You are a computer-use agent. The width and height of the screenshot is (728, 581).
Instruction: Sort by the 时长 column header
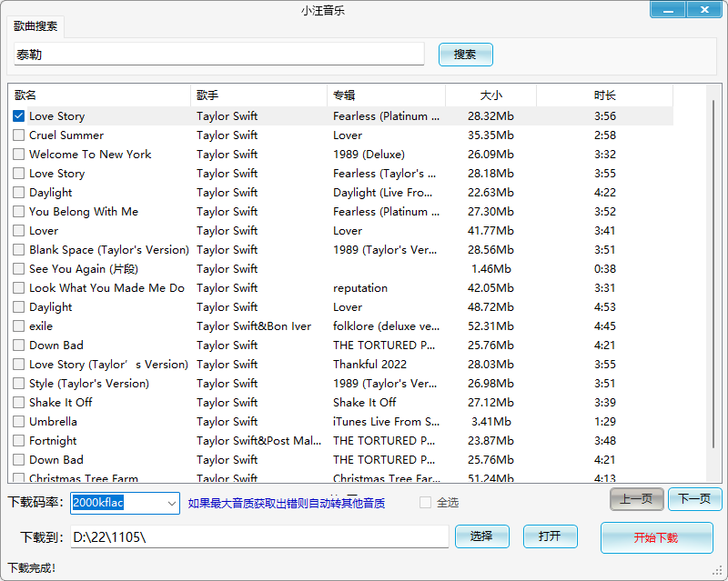click(604, 95)
